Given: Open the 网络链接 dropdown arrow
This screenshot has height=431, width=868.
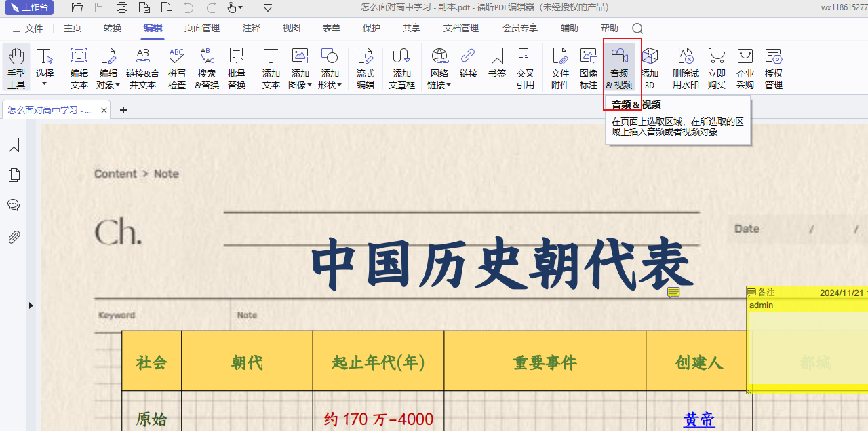Looking at the screenshot, I should click(448, 86).
